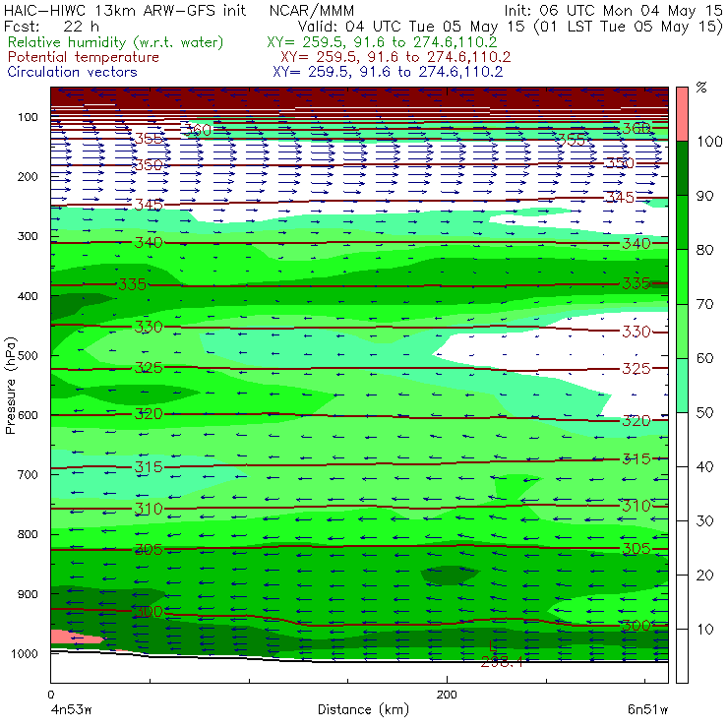Viewport: 728px width, 728px height.
Task: Click the blue XY coordinates line
Action: 388,72
